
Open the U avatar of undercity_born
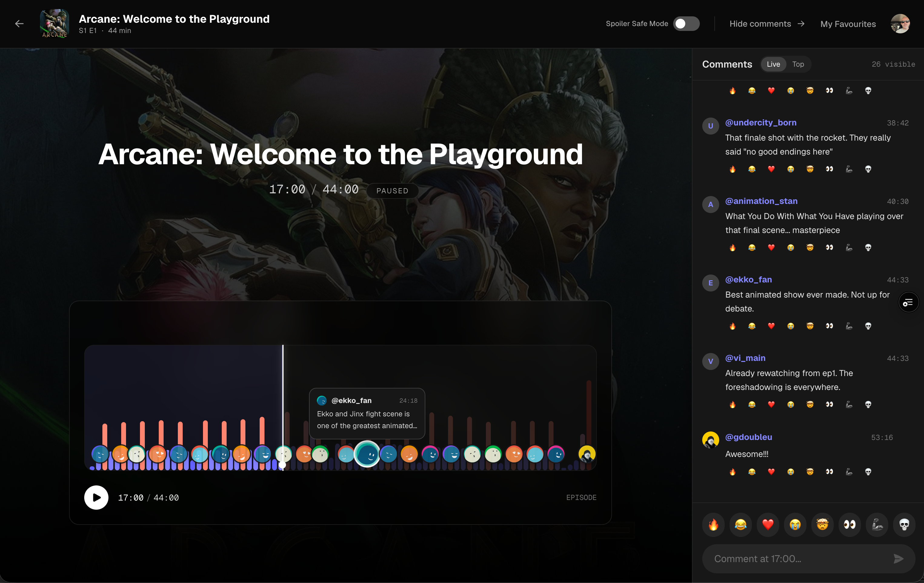tap(711, 126)
